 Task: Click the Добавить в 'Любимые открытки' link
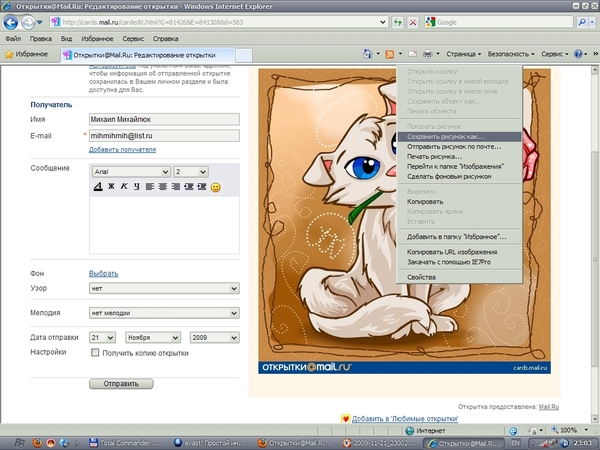[405, 419]
